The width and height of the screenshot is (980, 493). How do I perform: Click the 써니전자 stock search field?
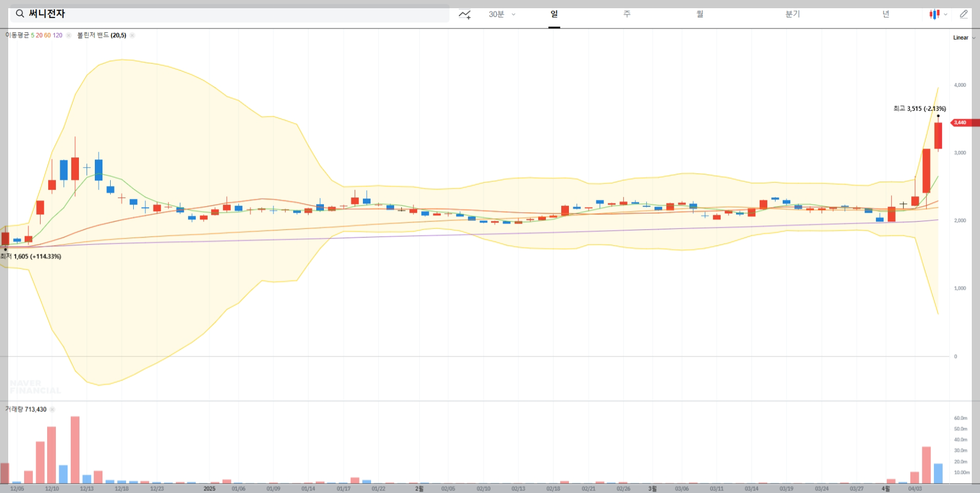coord(230,14)
